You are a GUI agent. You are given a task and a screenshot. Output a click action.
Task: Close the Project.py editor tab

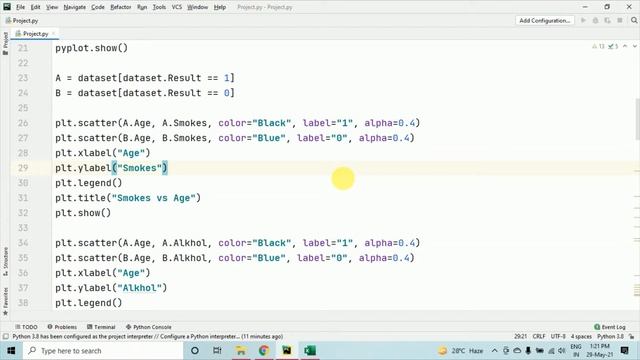click(53, 33)
